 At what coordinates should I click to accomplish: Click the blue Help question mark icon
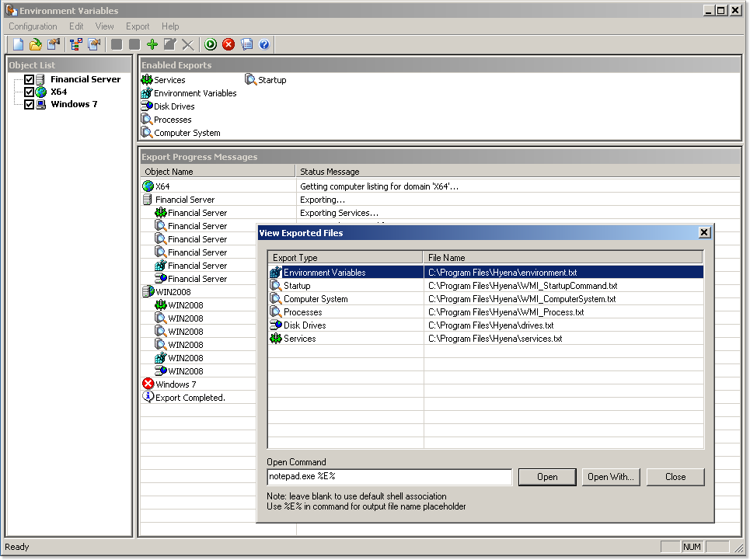[x=264, y=44]
